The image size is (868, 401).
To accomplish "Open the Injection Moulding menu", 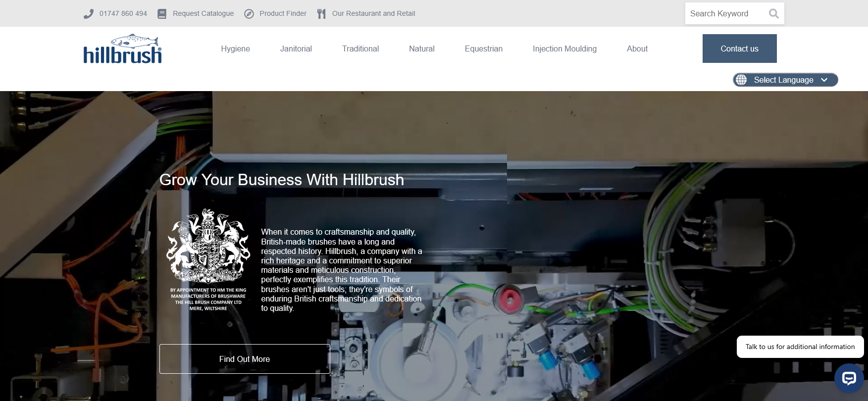I will 564,49.
